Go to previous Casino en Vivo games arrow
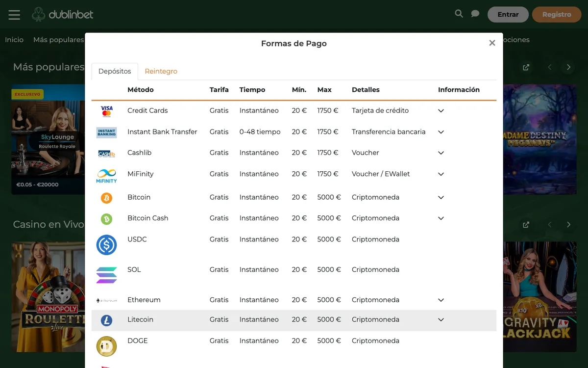 point(550,225)
